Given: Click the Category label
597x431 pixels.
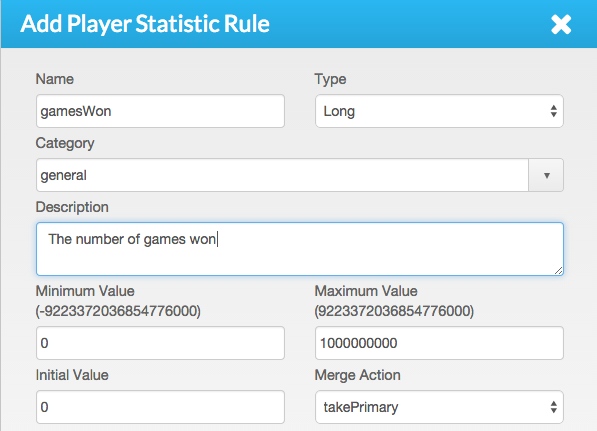Looking at the screenshot, I should click(65, 144).
